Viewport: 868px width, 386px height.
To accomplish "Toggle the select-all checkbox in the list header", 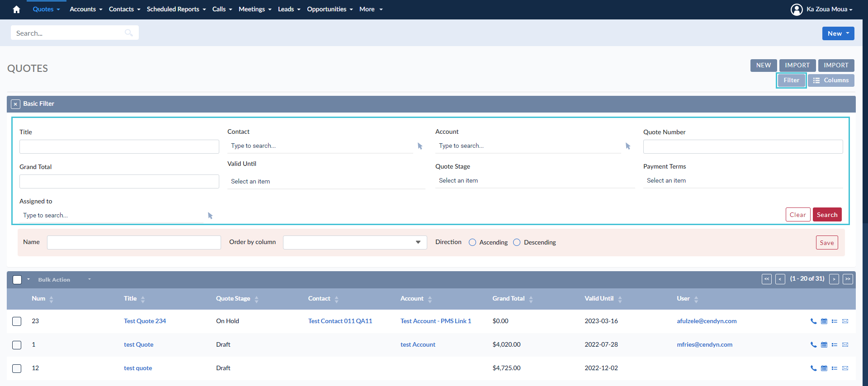I will pos(17,280).
